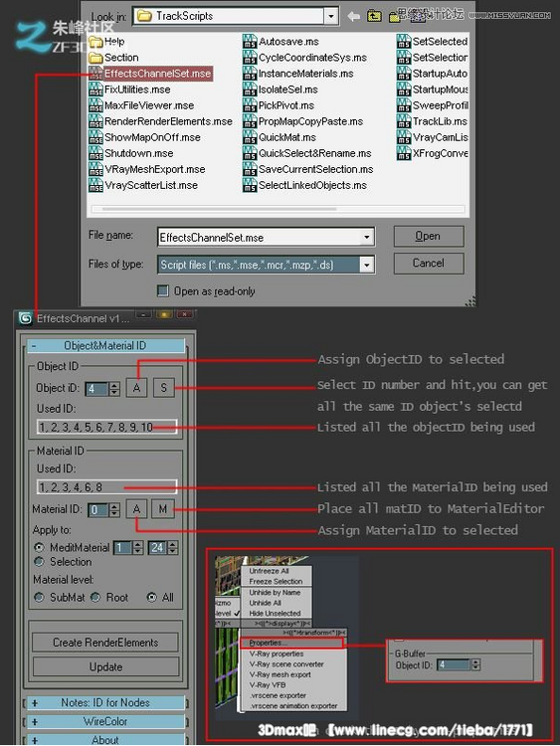This screenshot has width=560, height=746.
Task: Click the M button beside Material ID
Action: click(163, 509)
